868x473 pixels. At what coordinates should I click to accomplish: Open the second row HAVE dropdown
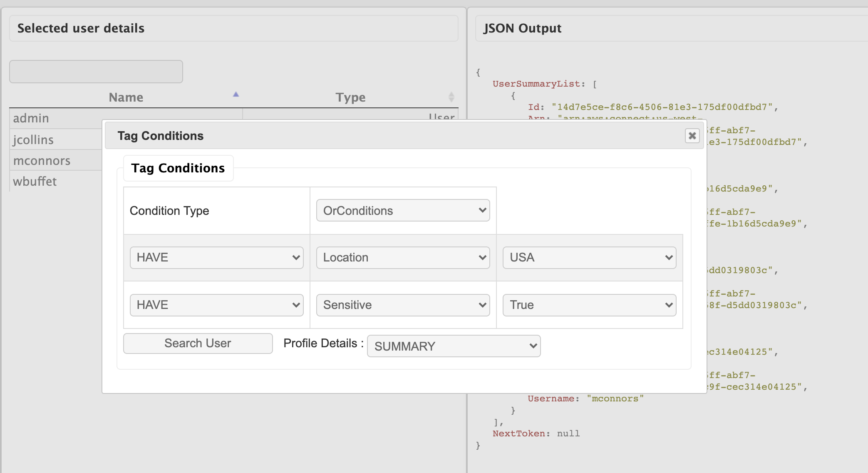(216, 305)
